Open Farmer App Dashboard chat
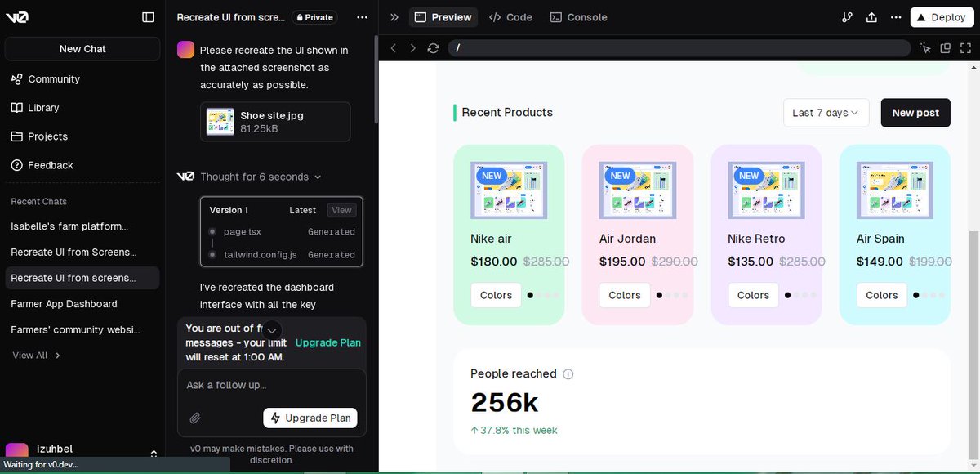The height and width of the screenshot is (474, 980). (82, 304)
